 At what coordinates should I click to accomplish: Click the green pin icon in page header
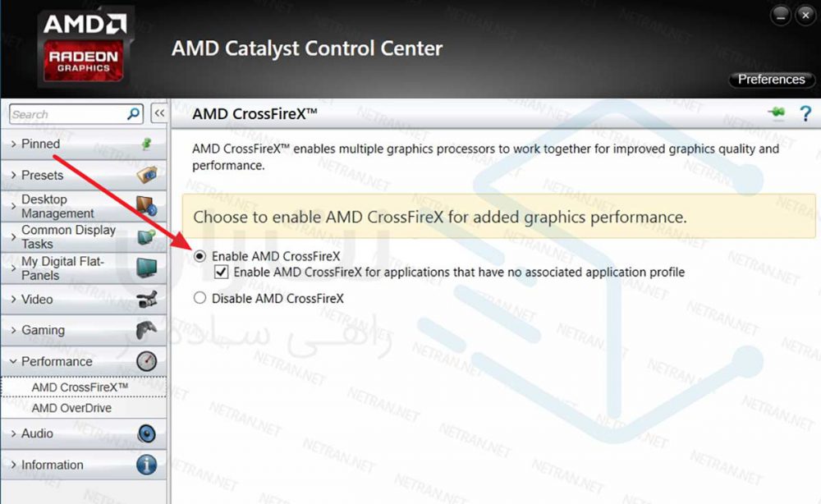777,113
